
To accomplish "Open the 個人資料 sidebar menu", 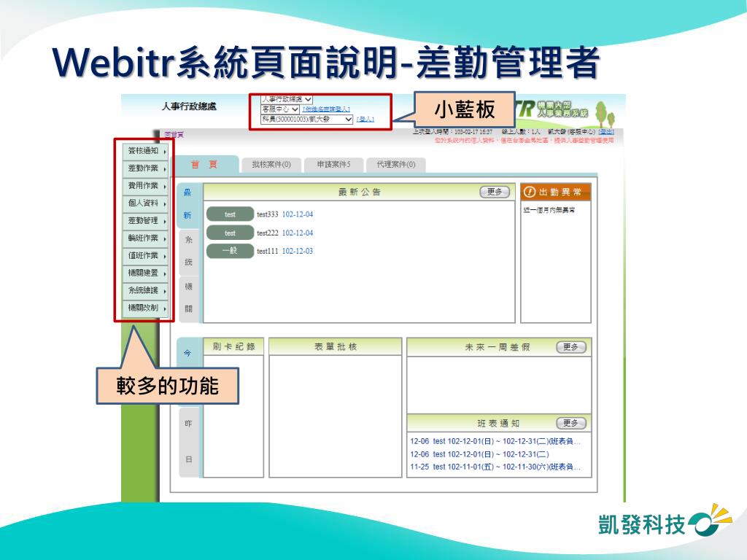I will [145, 203].
